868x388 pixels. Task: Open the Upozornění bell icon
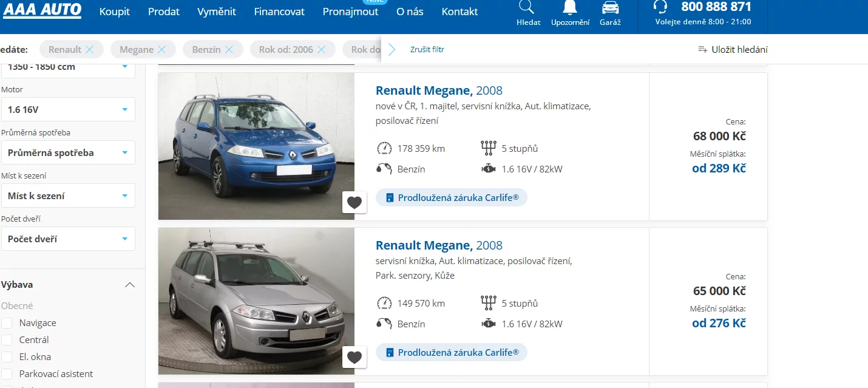(569, 7)
